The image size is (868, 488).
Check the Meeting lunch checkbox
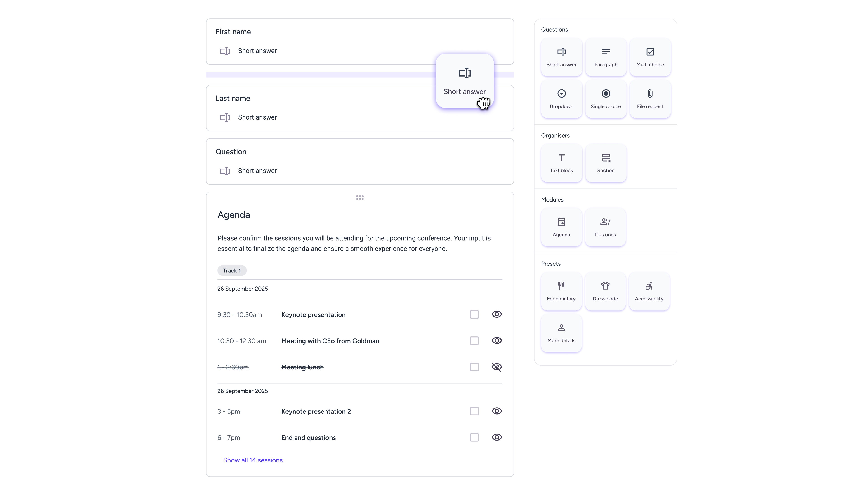coord(474,367)
